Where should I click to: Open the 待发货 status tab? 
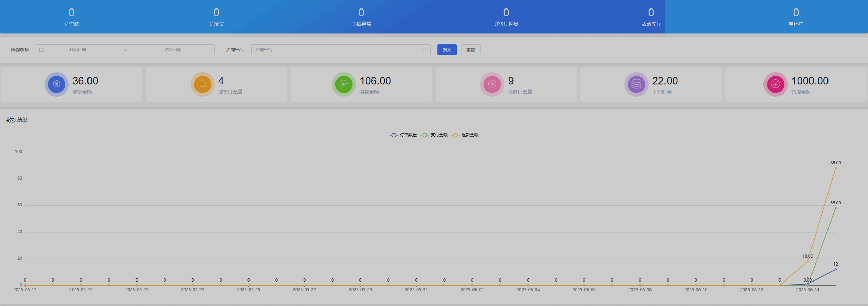tap(216, 17)
